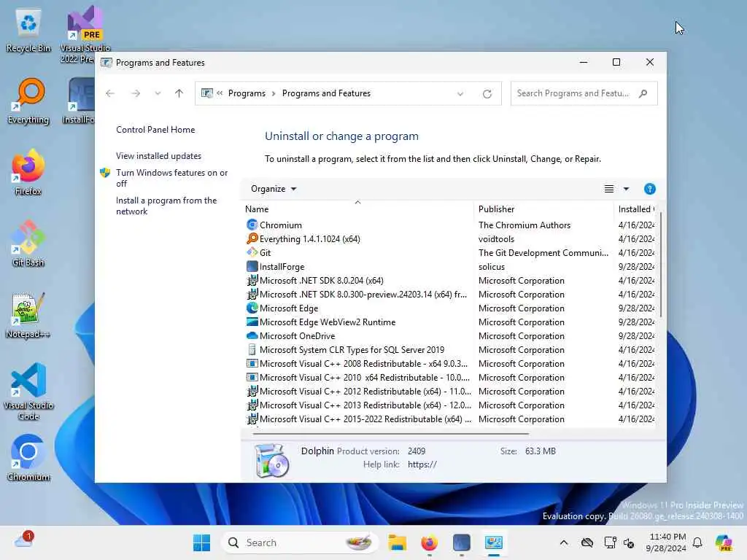747x560 pixels.
Task: Select Microsoft Visual C++ 2015-2022 Redistributable row
Action: point(449,419)
